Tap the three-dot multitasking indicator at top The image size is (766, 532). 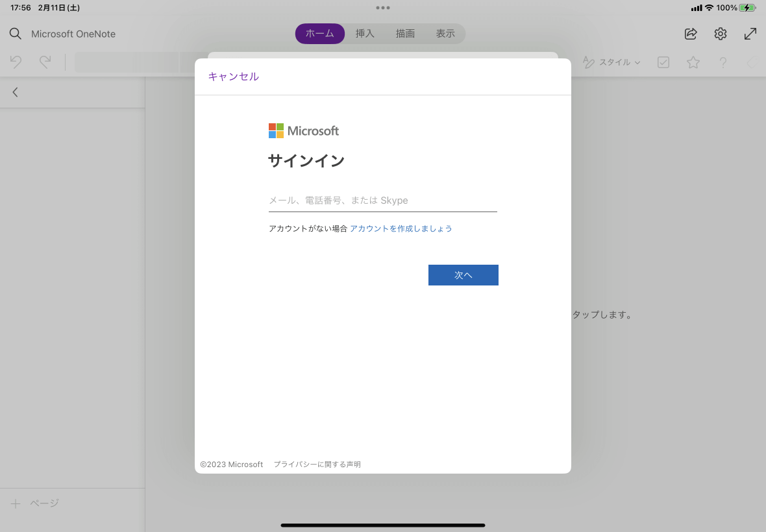[x=383, y=8]
